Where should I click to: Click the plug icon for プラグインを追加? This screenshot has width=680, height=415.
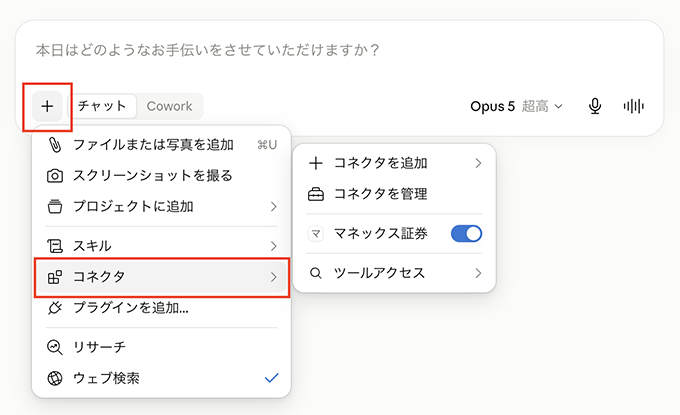(55, 308)
